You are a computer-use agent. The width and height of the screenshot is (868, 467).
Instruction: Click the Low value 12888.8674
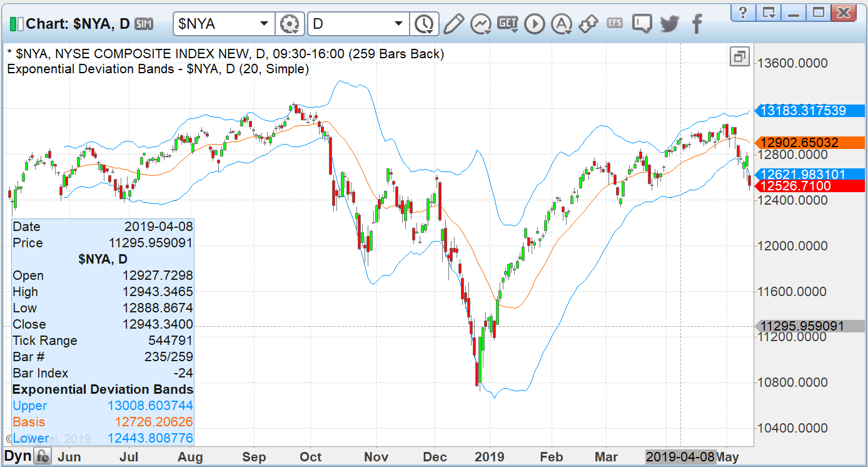158,308
